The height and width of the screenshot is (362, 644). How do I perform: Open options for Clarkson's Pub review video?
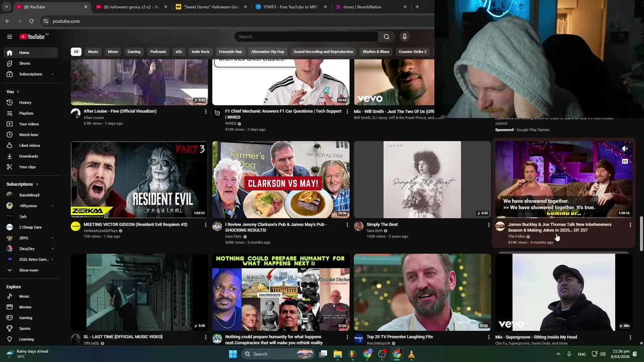[347, 225]
